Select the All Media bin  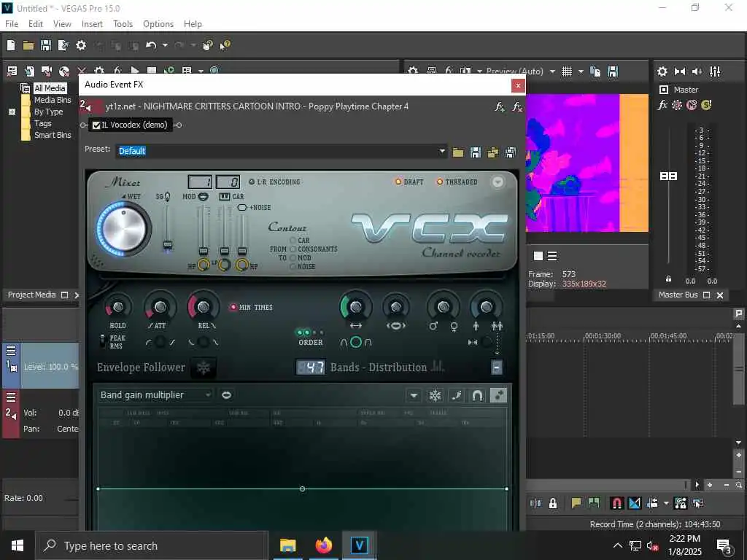[x=50, y=88]
